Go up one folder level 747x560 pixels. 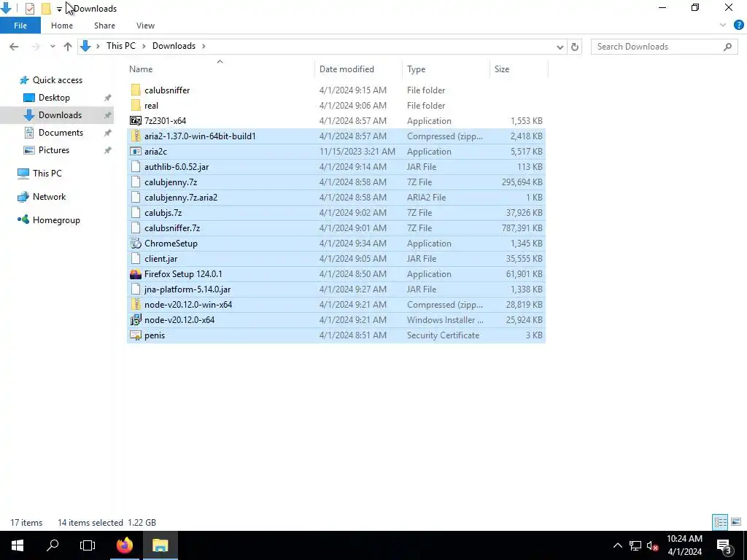coord(68,46)
